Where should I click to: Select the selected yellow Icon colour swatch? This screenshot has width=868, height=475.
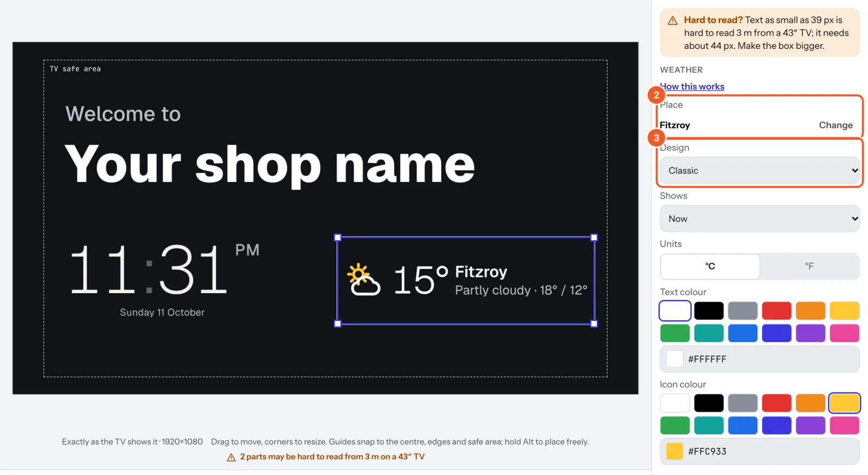[845, 403]
